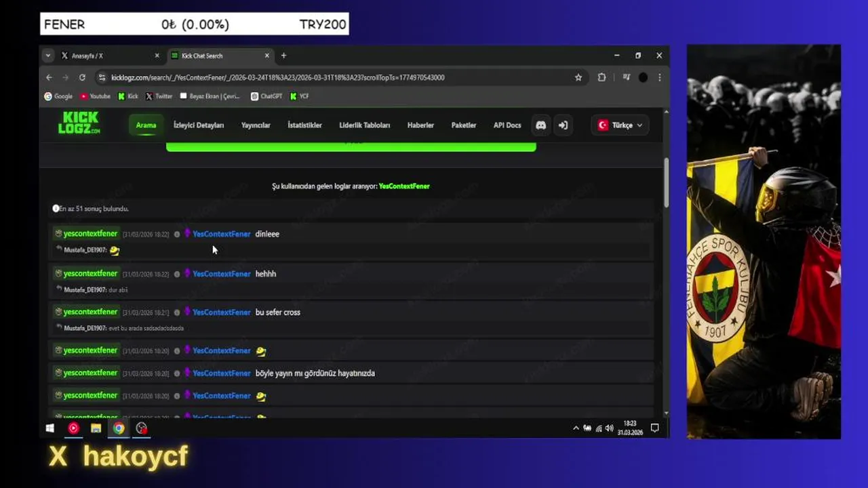The height and width of the screenshot is (488, 868).
Task: Click the Chrome profile avatar
Action: (x=643, y=77)
